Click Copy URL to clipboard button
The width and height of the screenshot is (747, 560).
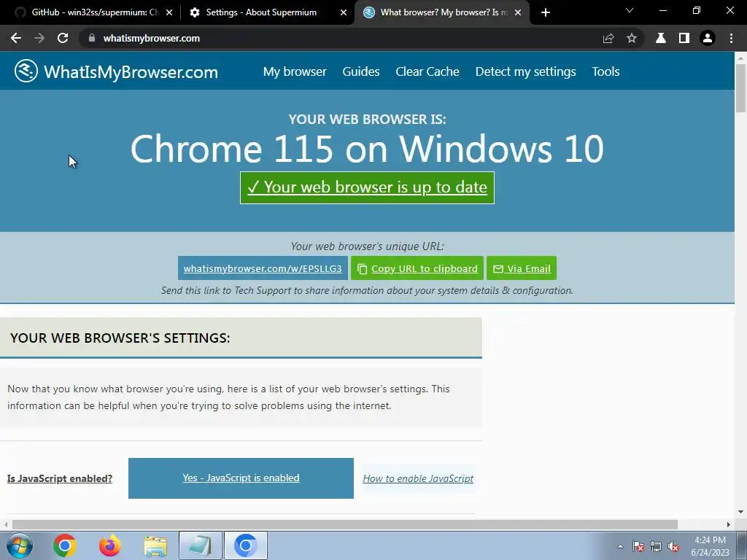pyautogui.click(x=417, y=268)
